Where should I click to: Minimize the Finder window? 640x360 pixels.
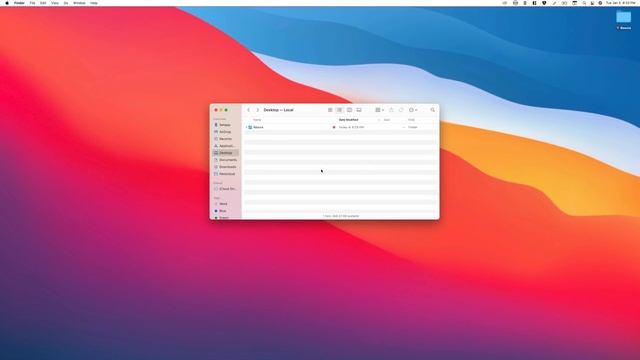(x=221, y=110)
